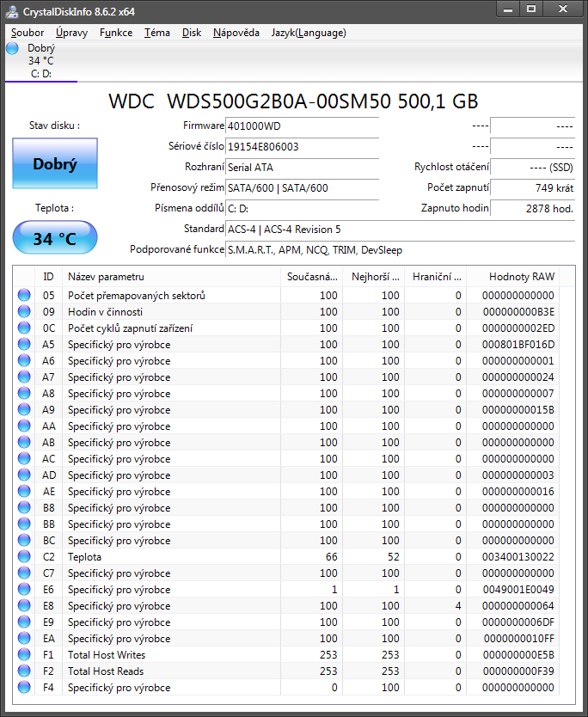Minimize the CrystalDiskInfo window

508,9
